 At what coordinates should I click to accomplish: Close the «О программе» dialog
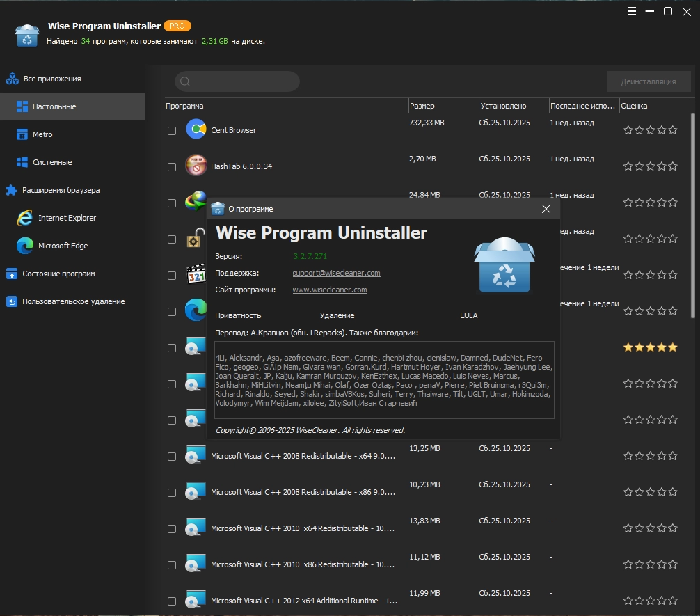coord(546,209)
